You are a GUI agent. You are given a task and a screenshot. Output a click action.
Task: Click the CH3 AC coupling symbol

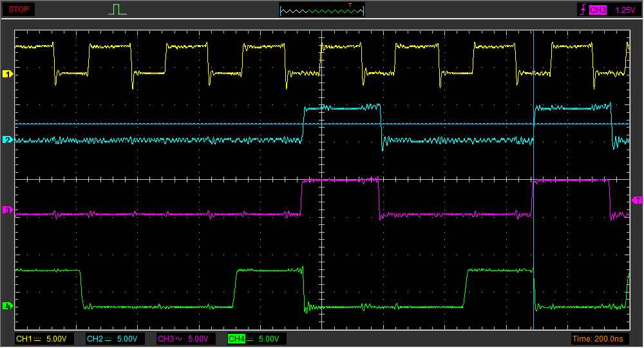click(x=180, y=339)
